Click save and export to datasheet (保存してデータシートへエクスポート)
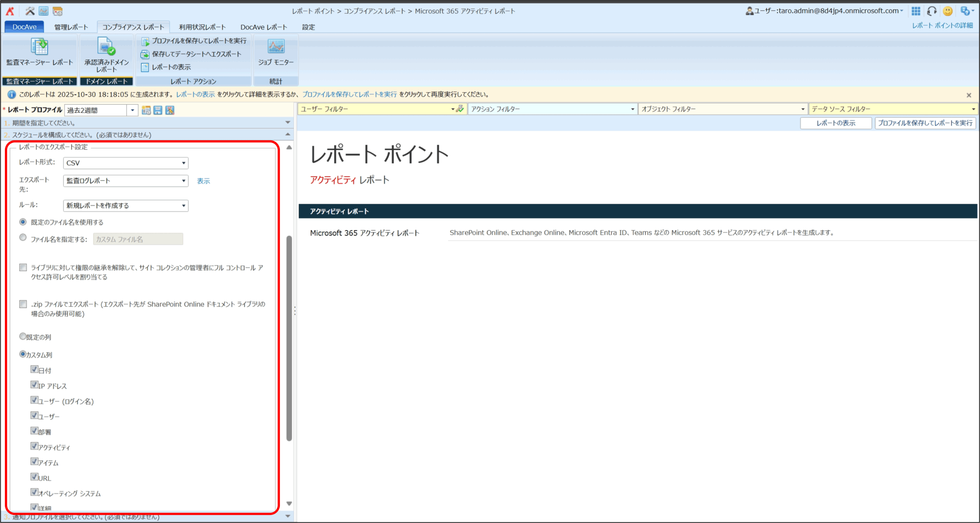Viewport: 980px width, 523px height. click(x=196, y=54)
